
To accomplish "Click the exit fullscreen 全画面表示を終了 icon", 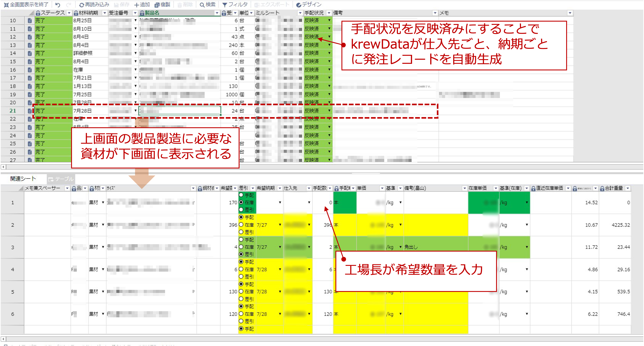I will 6,5.
